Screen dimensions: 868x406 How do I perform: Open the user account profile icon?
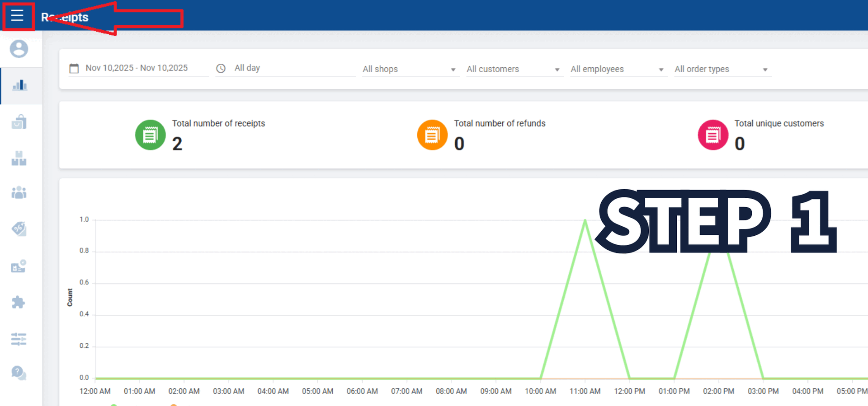pyautogui.click(x=19, y=49)
